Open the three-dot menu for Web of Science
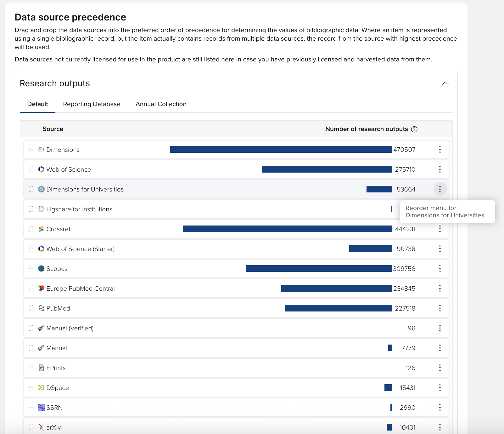The height and width of the screenshot is (434, 504). [x=440, y=169]
